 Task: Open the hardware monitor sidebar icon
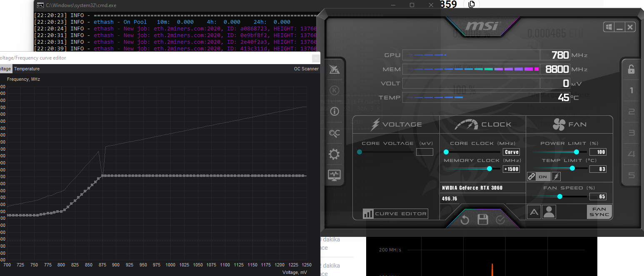pyautogui.click(x=334, y=175)
